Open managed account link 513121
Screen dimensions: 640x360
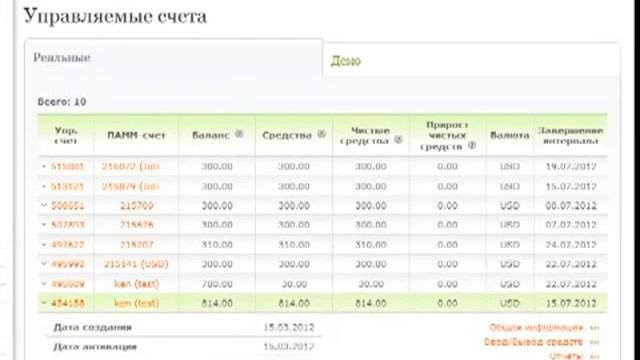[x=67, y=187]
